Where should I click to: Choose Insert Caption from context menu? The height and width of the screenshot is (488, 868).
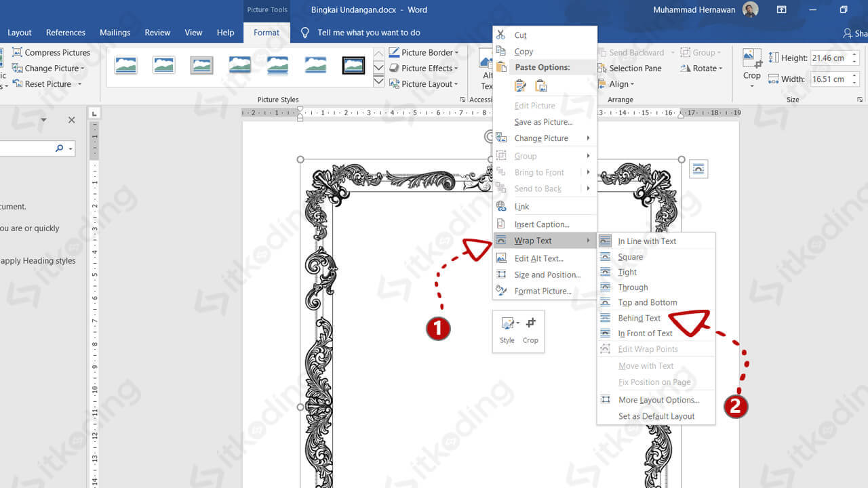click(x=545, y=224)
